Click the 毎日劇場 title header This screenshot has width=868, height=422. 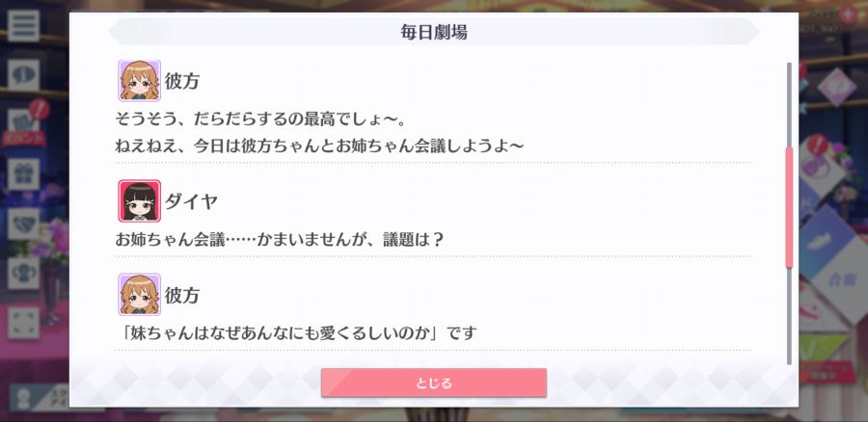433,32
